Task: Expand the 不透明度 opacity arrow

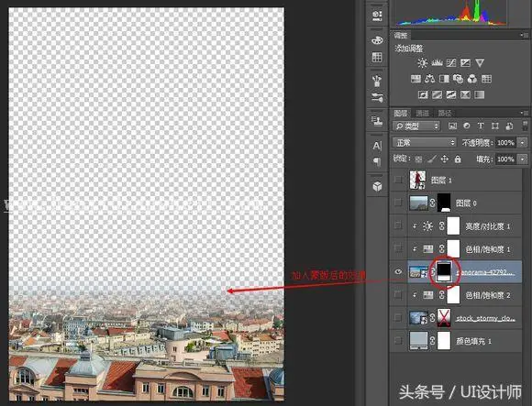Action: [523, 143]
